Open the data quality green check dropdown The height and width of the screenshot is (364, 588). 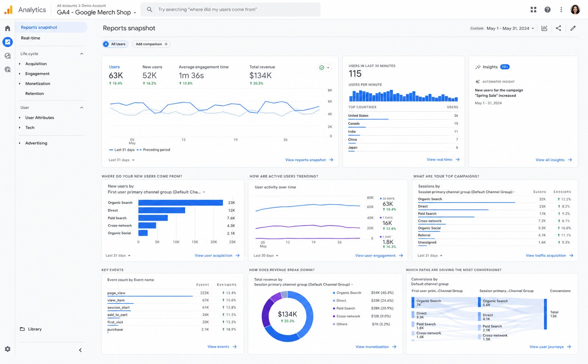coord(324,67)
